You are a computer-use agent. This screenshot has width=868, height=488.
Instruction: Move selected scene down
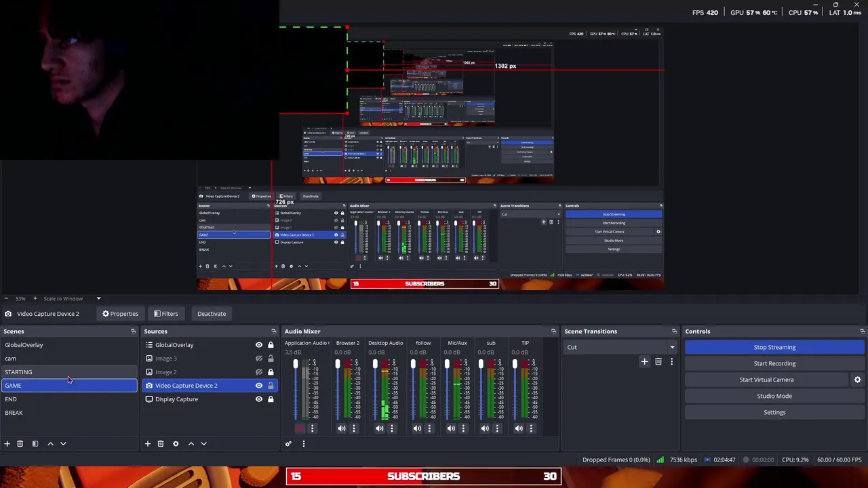pyautogui.click(x=63, y=443)
